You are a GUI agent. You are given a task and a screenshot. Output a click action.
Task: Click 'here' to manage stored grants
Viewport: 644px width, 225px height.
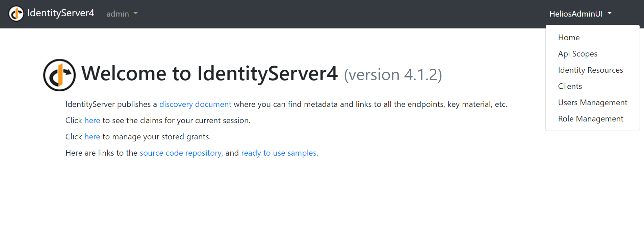pos(92,137)
